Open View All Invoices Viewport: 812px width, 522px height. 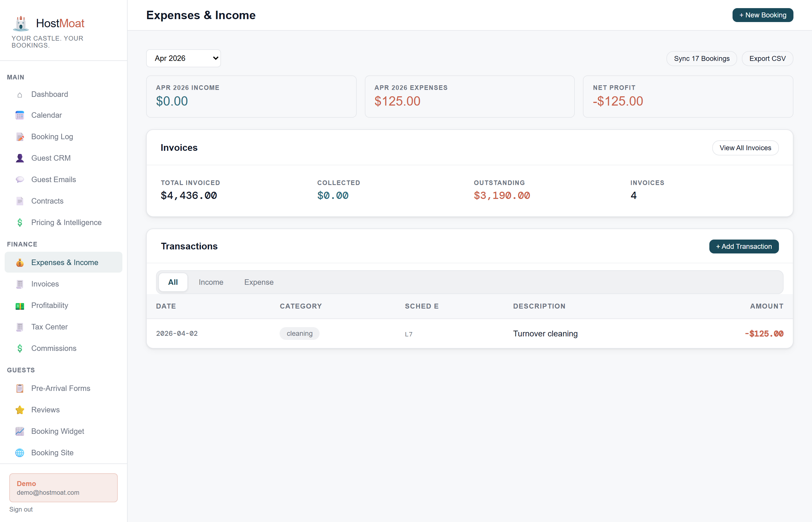[x=745, y=148]
